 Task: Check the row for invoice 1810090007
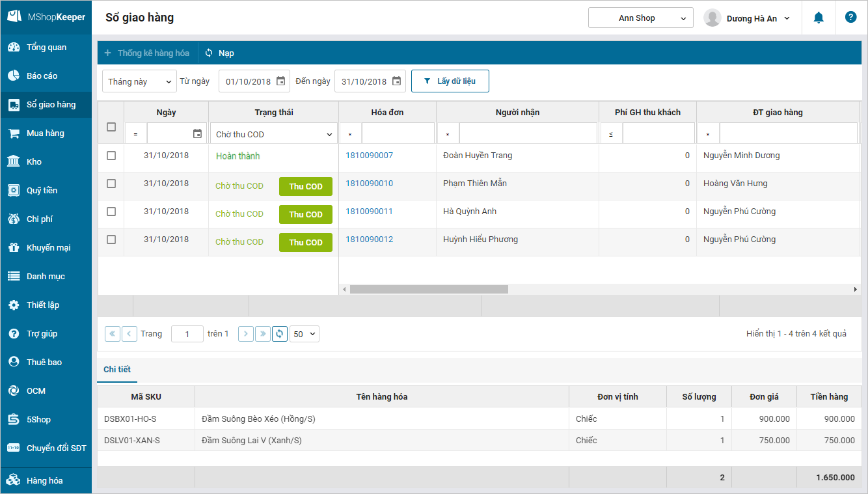111,156
